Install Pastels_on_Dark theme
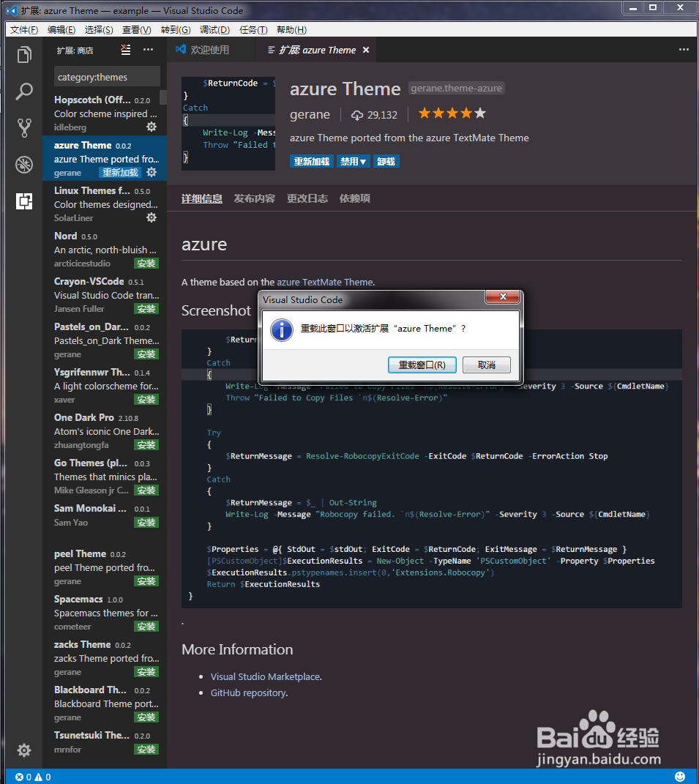 [x=146, y=354]
